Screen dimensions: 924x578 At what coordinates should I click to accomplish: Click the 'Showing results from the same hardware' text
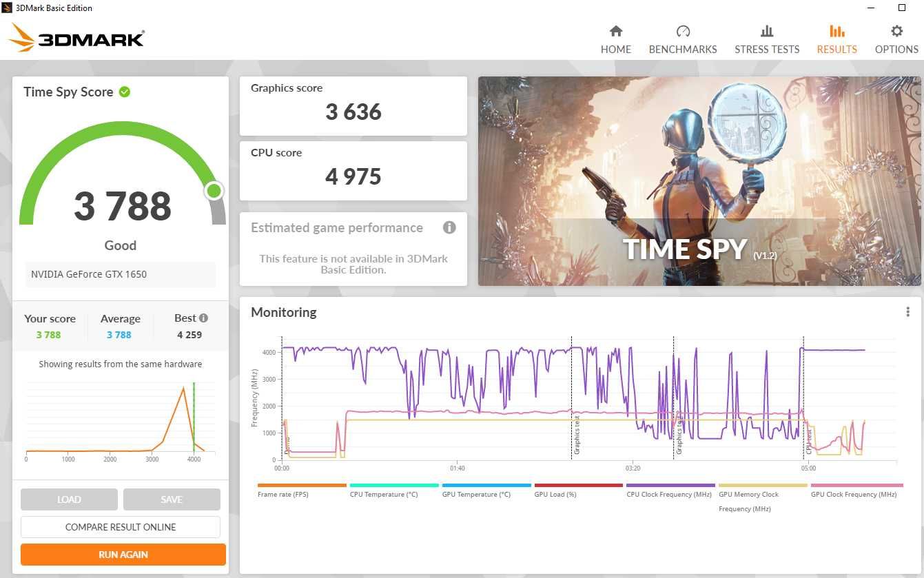tap(121, 364)
